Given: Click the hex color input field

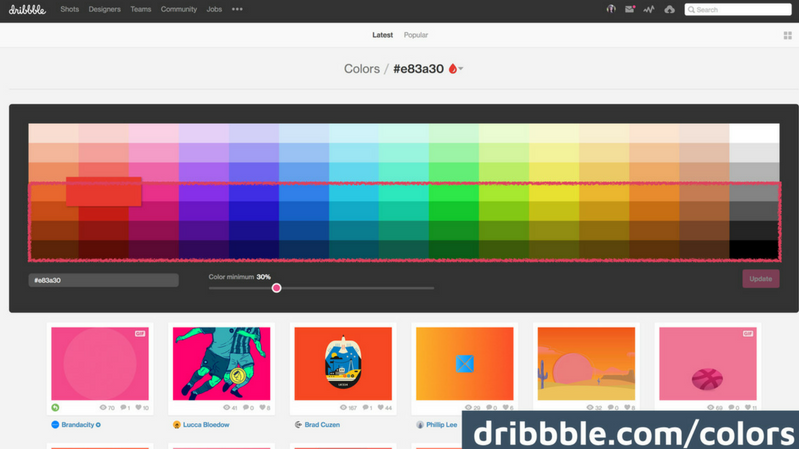Looking at the screenshot, I should click(103, 280).
